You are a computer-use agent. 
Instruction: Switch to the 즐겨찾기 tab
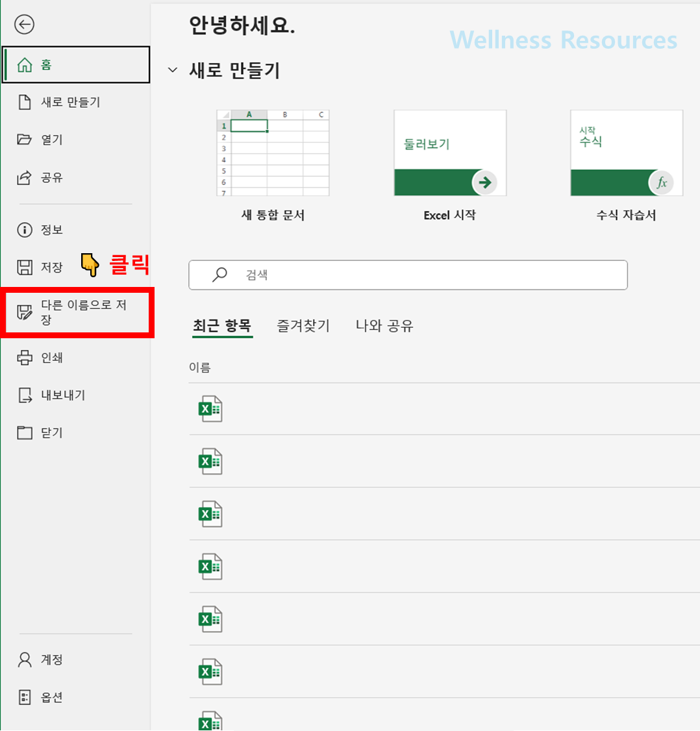[303, 325]
